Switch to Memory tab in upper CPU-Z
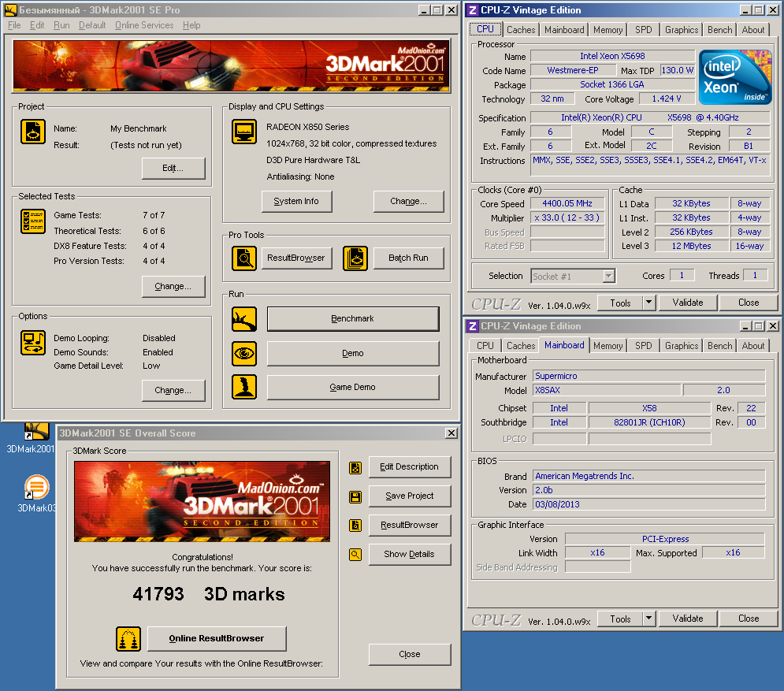The width and height of the screenshot is (784, 691). 608,30
